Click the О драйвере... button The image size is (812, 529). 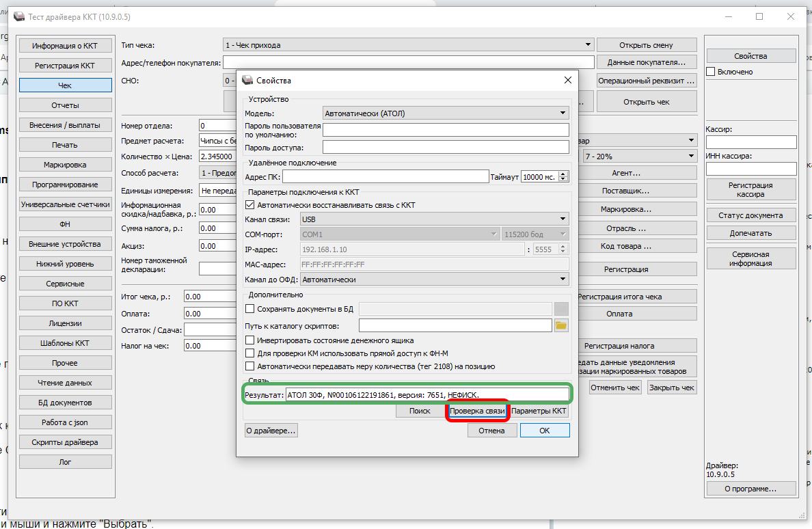click(271, 431)
